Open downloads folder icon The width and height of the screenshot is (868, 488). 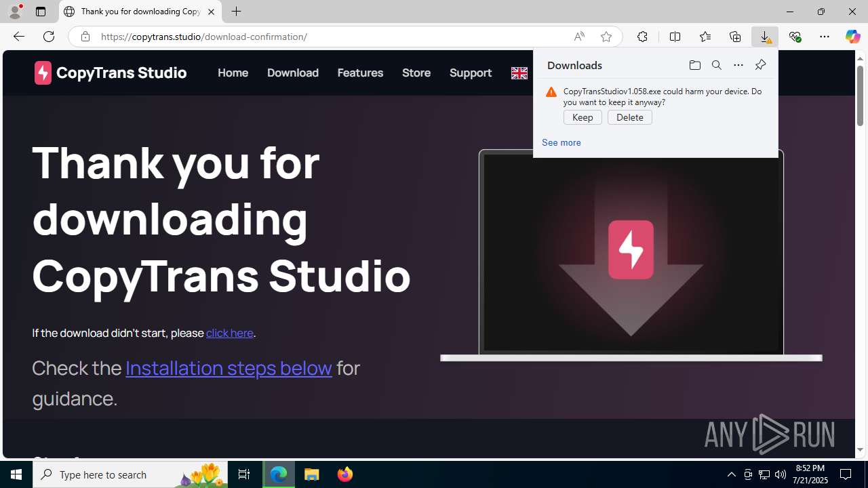click(x=694, y=65)
